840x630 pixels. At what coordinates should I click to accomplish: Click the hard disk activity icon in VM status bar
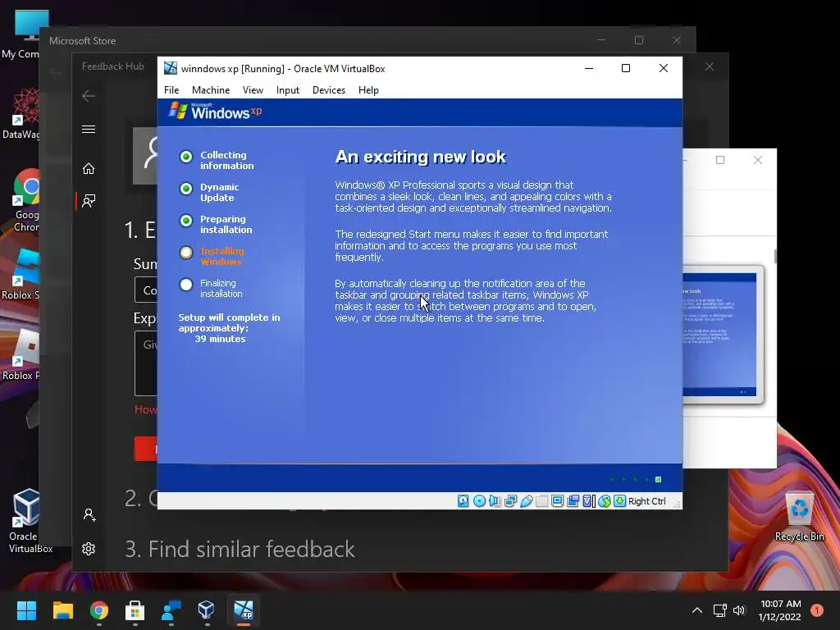click(463, 501)
